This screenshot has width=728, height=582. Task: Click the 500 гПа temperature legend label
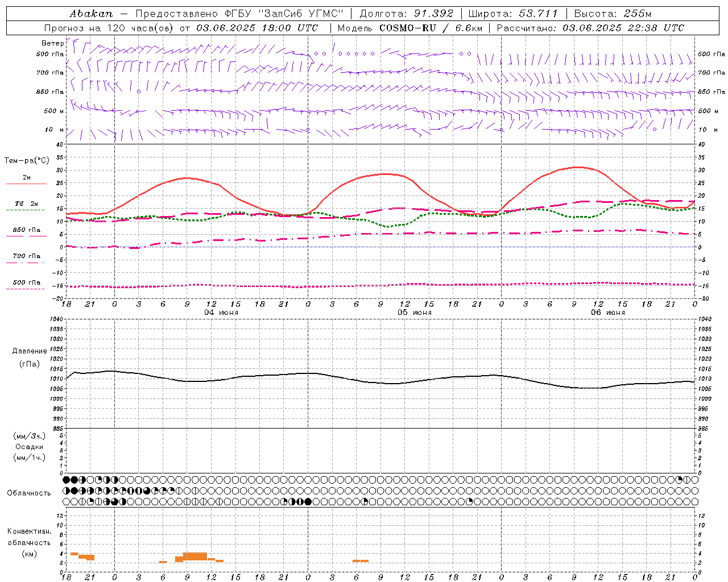point(27,282)
